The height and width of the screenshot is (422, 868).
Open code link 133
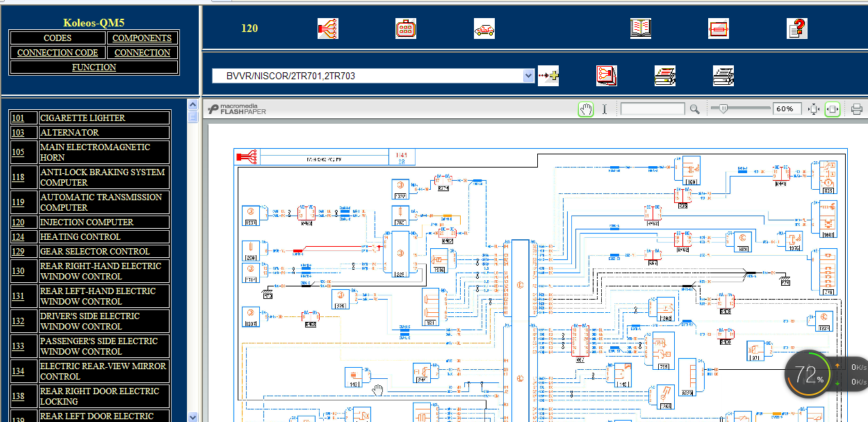(x=18, y=346)
